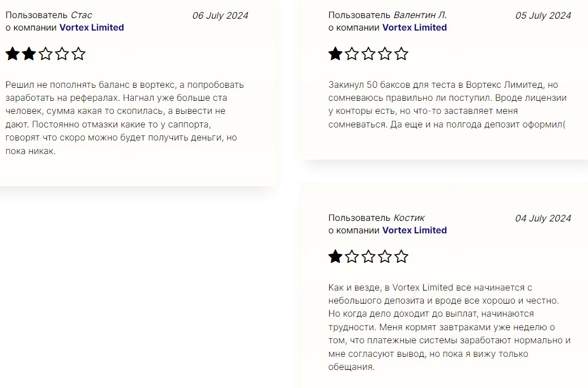
Task: Click the third star in Валентин Л.'s rating
Action: [x=368, y=54]
